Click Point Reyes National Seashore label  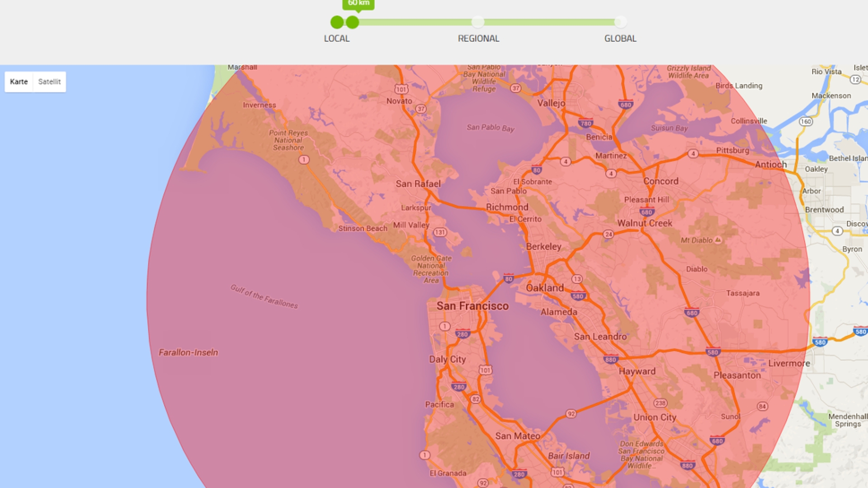288,140
